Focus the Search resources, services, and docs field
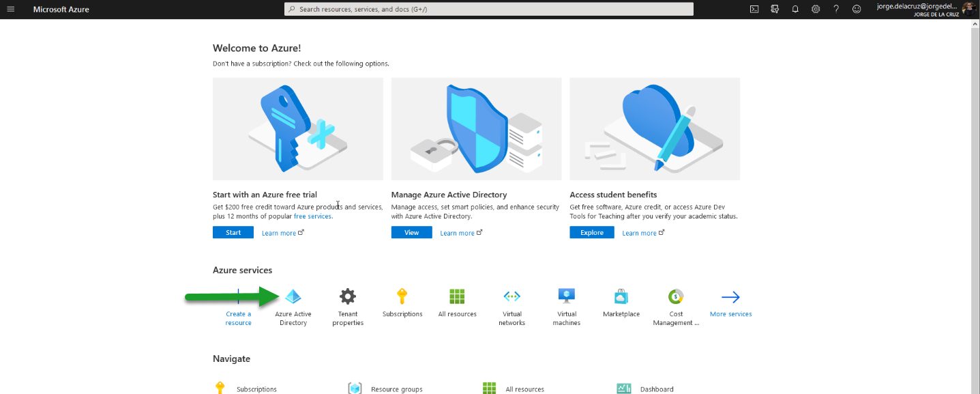The height and width of the screenshot is (394, 980). [x=489, y=10]
